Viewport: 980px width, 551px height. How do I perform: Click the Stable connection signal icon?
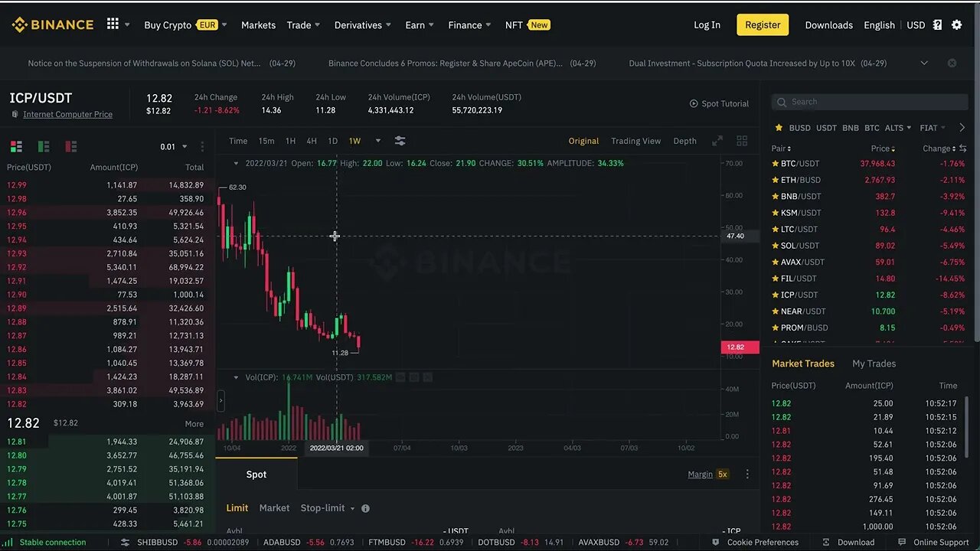(x=10, y=543)
